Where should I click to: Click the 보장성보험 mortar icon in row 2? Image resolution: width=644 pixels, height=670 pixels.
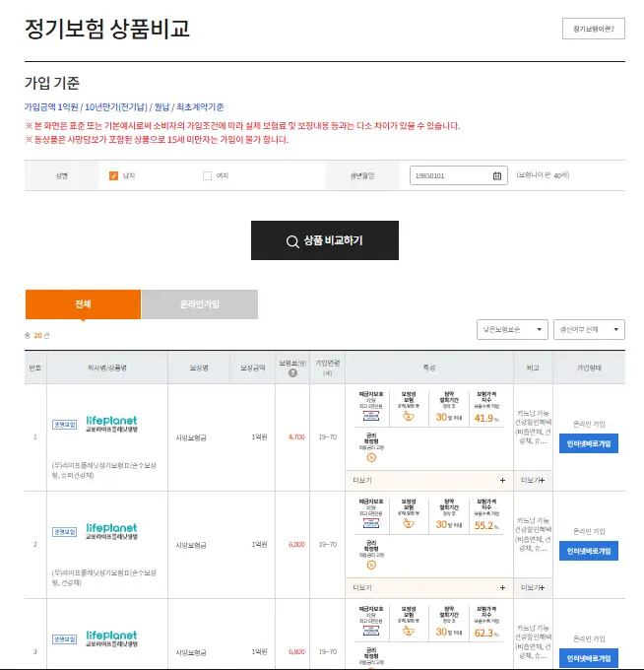[x=409, y=523]
